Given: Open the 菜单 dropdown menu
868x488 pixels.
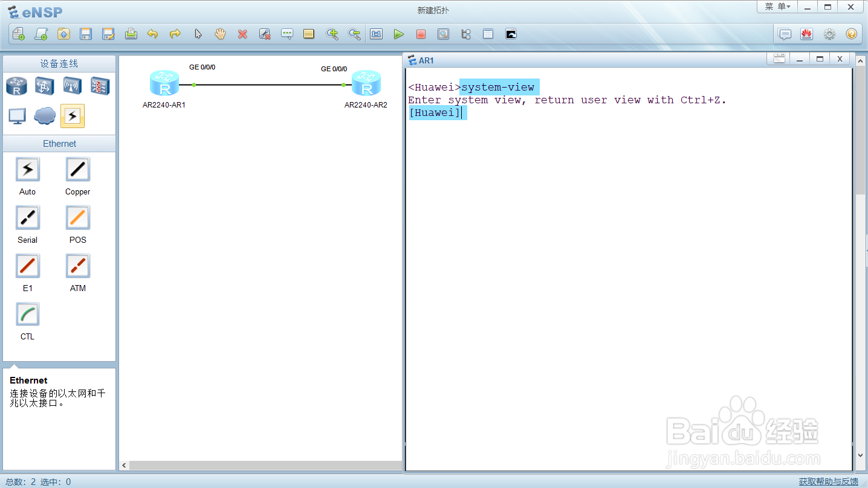Looking at the screenshot, I should click(777, 7).
